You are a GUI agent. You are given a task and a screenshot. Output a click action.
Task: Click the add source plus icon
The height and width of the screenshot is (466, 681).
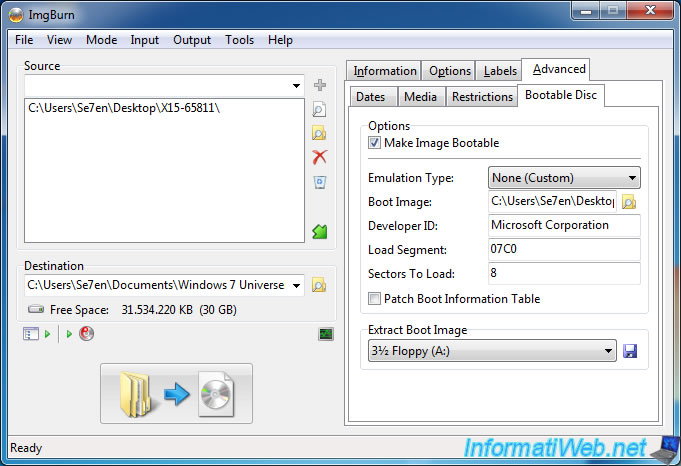(320, 85)
